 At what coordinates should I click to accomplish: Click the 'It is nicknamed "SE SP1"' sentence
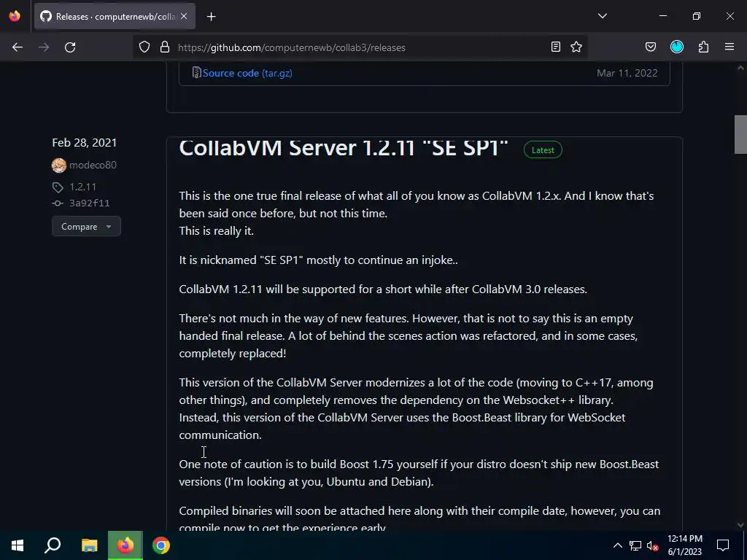click(x=318, y=260)
